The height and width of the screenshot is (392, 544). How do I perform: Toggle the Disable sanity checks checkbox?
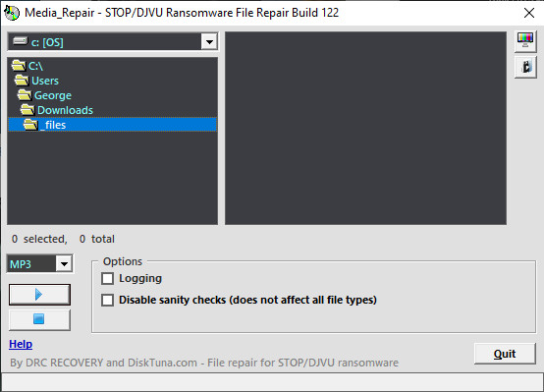pos(108,300)
